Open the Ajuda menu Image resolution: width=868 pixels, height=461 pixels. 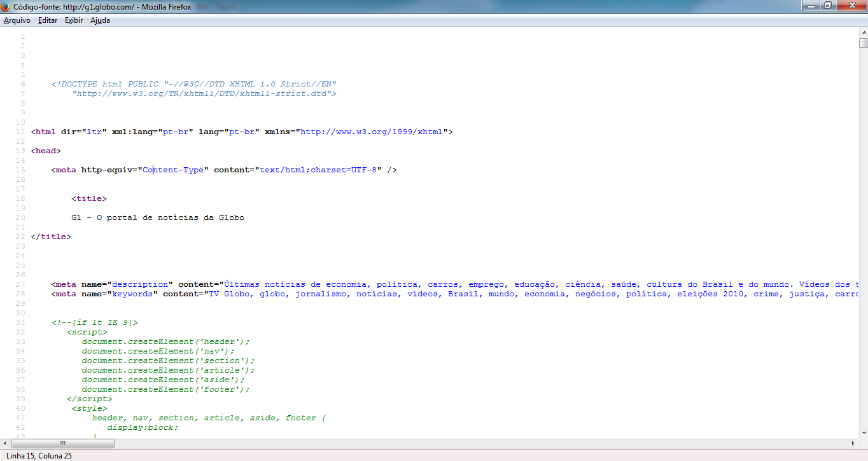pyautogui.click(x=100, y=20)
